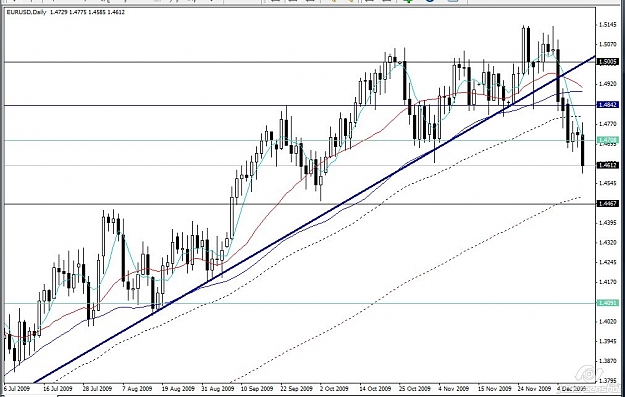Click the current price tag 1.4612
Image resolution: width=625 pixels, height=397 pixels.
[608, 165]
